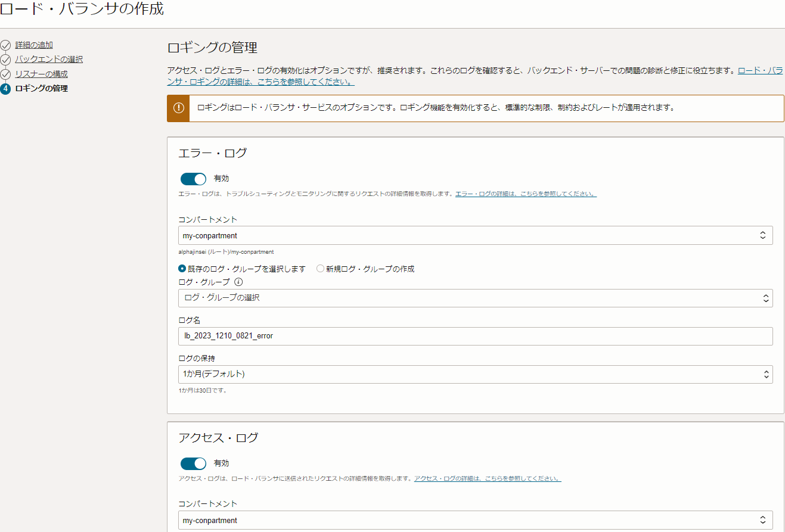Click the ロード・バランサの作成 page title
This screenshot has height=532, width=785.
point(82,9)
